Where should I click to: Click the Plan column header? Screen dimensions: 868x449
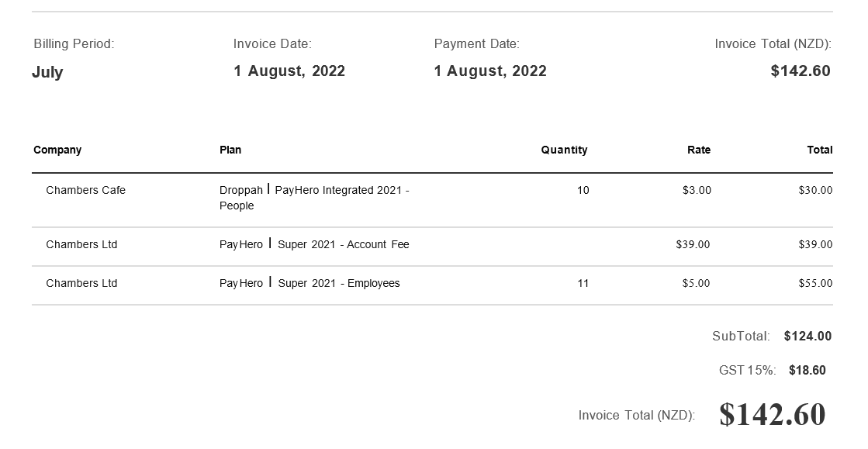coord(230,150)
